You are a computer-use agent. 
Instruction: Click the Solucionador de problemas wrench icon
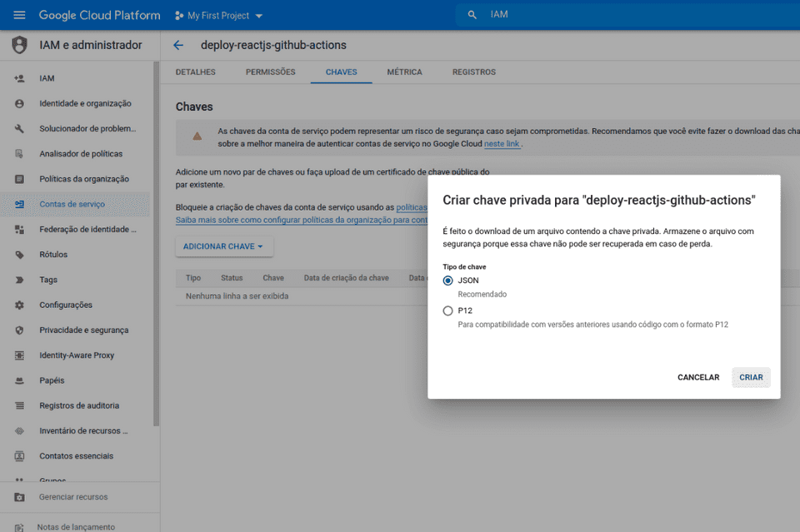point(19,129)
